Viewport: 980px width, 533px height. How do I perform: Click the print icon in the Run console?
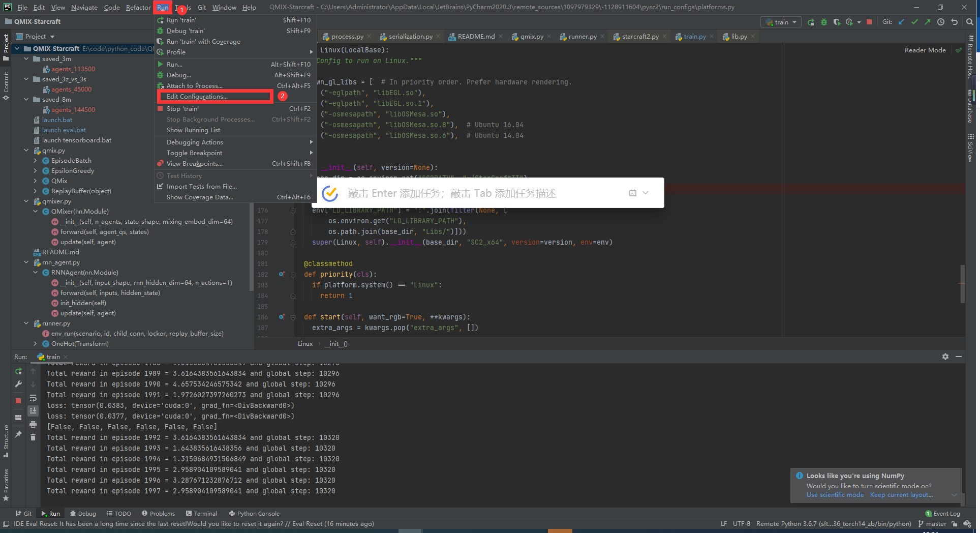pos(33,424)
